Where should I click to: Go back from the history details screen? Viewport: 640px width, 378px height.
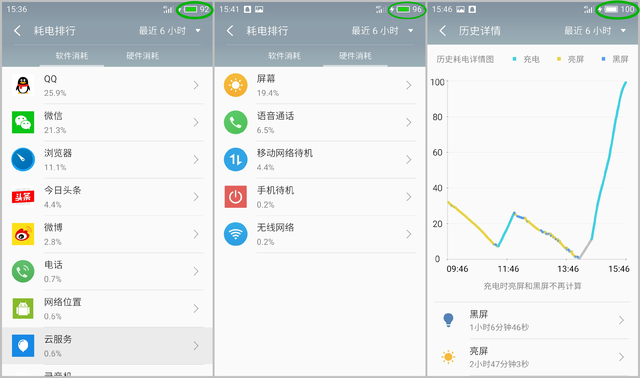coord(443,31)
